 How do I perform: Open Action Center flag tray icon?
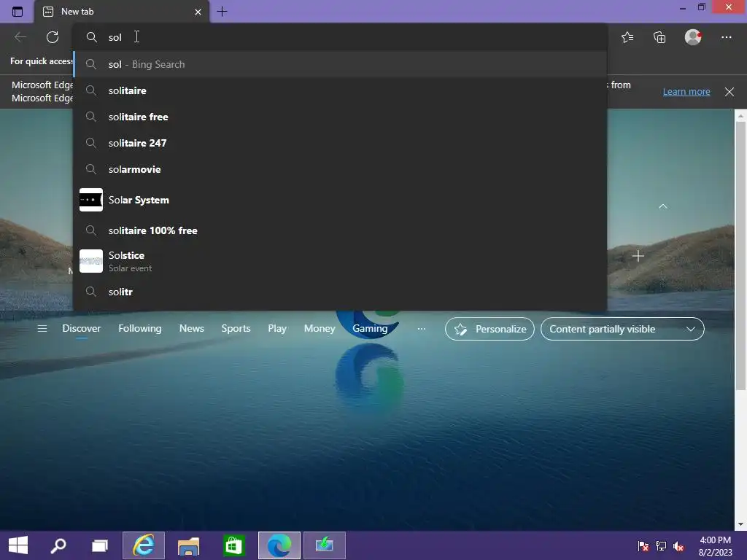tap(643, 546)
